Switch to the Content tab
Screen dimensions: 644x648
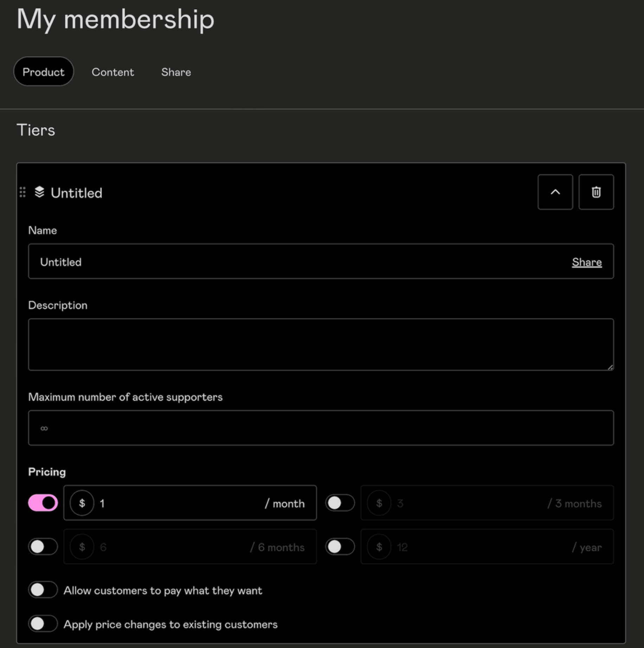point(113,72)
